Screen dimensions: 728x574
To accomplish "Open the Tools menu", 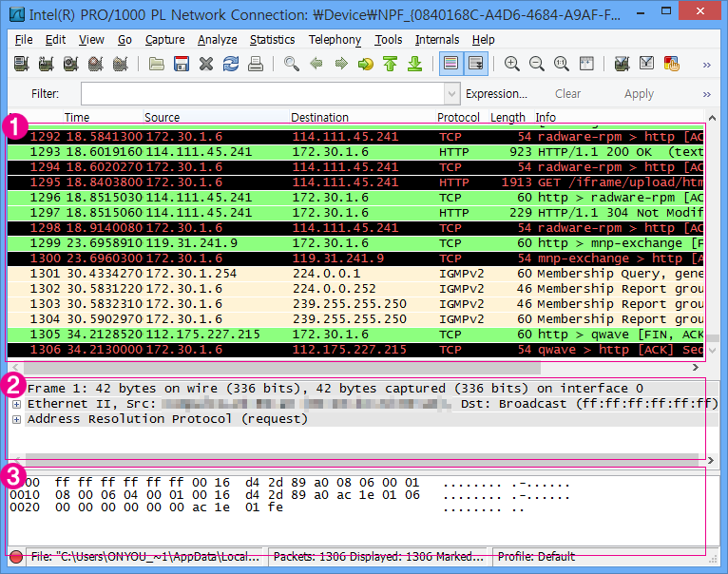I will [388, 40].
